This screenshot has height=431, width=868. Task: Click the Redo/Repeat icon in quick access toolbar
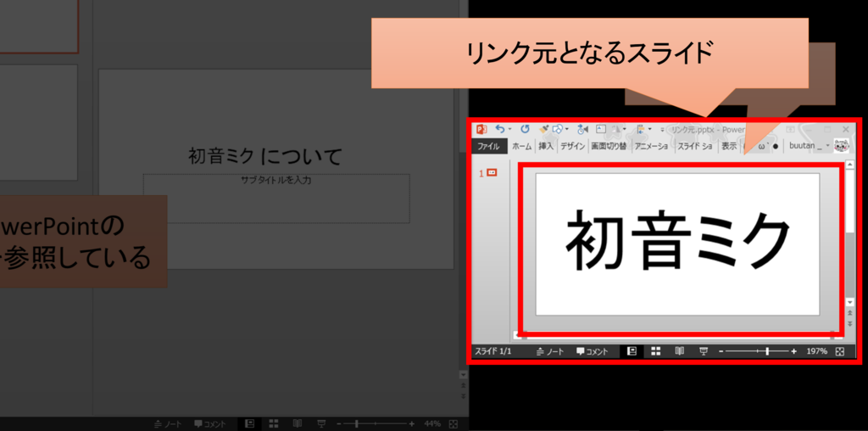[525, 129]
